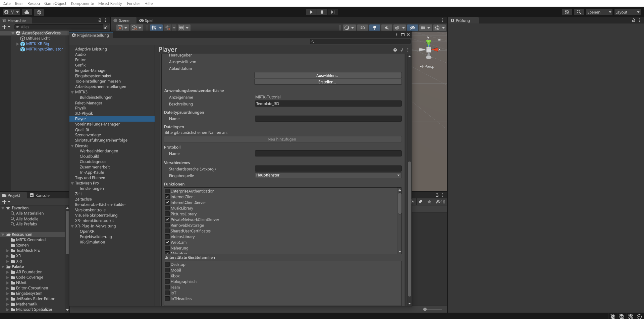Disable the WebCam capability

(x=167, y=242)
